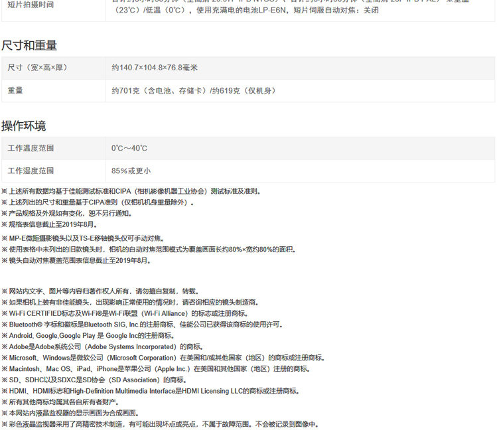Click the Macintosh、Mac OS Apple note
497x448 pixels.
156,369
